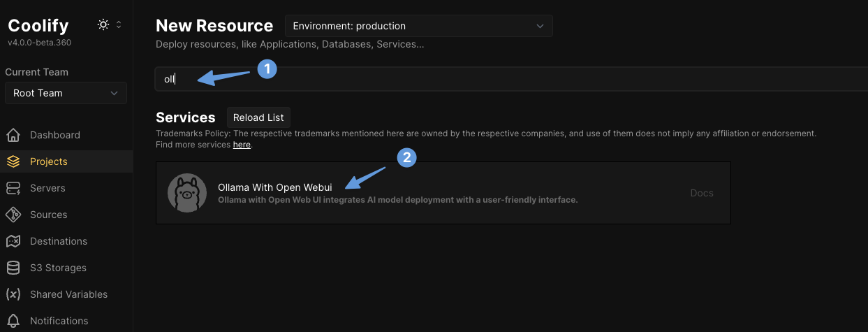Click the S3 Storages database icon
This screenshot has height=332, width=868.
pos(13,268)
